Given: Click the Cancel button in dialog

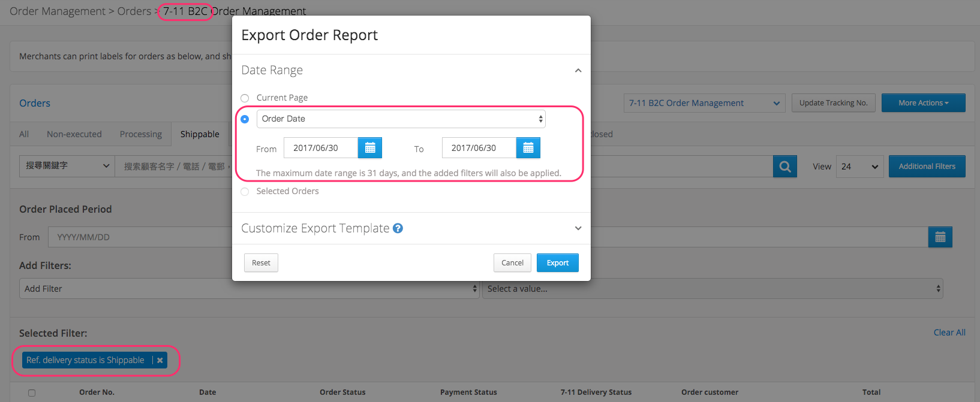Looking at the screenshot, I should pos(512,263).
